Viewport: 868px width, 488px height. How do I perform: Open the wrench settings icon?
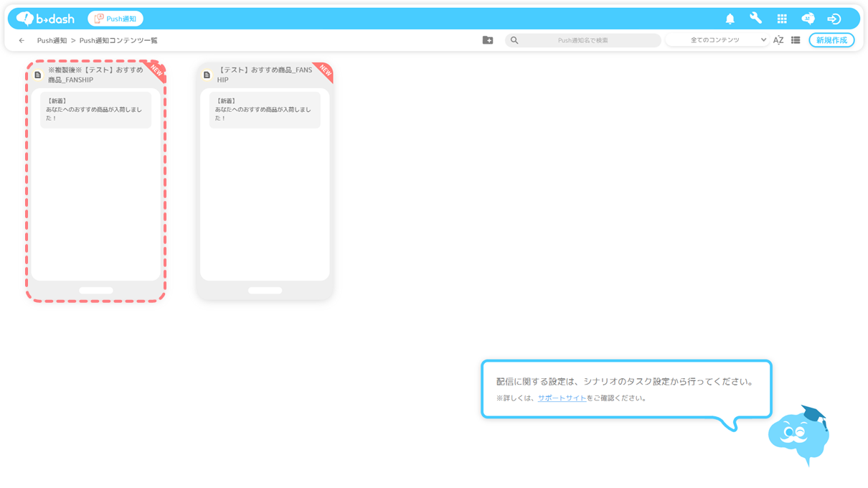[755, 19]
